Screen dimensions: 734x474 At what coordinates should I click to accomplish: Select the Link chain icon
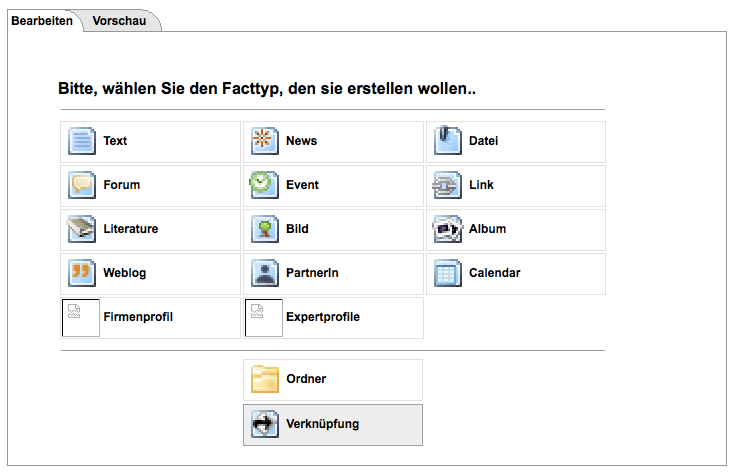click(x=447, y=186)
